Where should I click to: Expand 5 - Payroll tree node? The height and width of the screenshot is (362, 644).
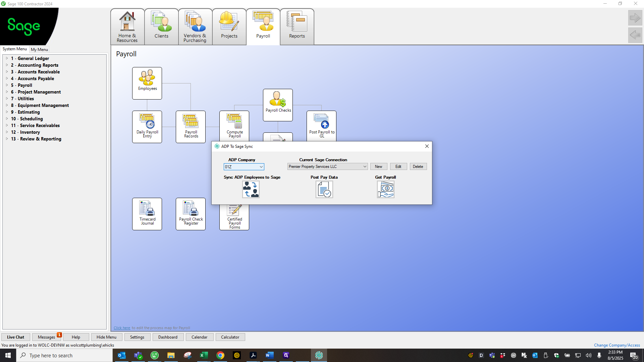click(7, 85)
